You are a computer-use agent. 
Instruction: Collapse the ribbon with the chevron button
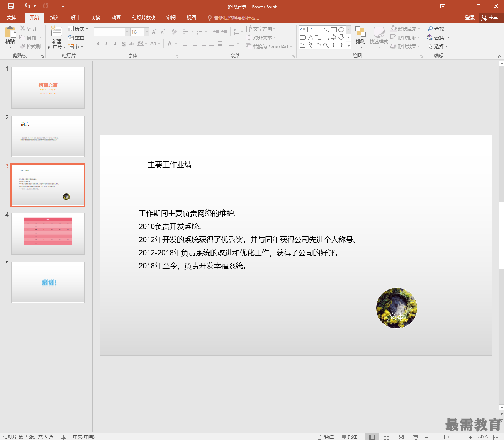499,56
